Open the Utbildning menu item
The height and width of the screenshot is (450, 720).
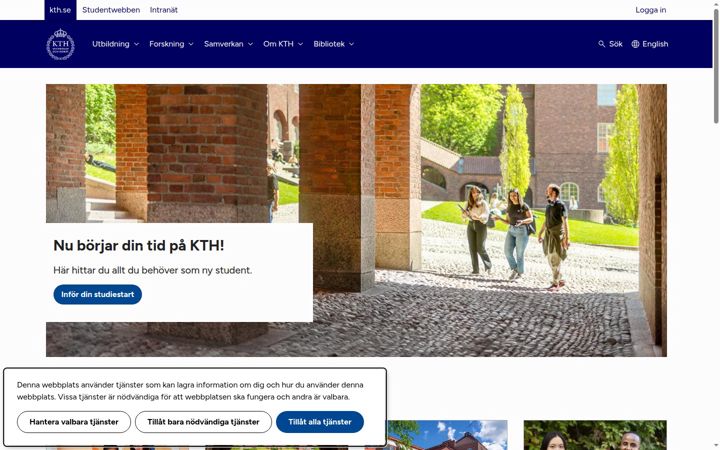pyautogui.click(x=111, y=44)
